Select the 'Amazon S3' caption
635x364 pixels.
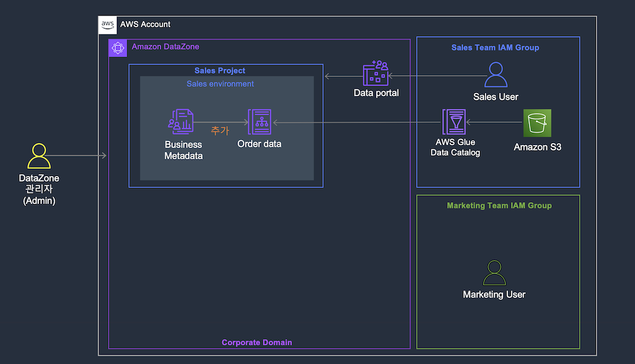(x=538, y=147)
